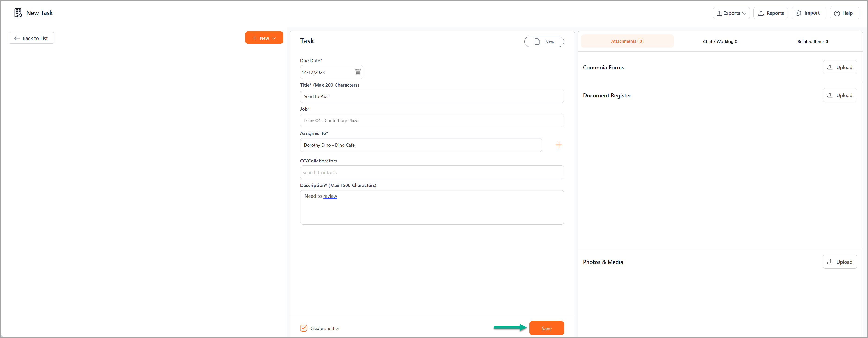
Task: Open the Reports button
Action: point(770,13)
